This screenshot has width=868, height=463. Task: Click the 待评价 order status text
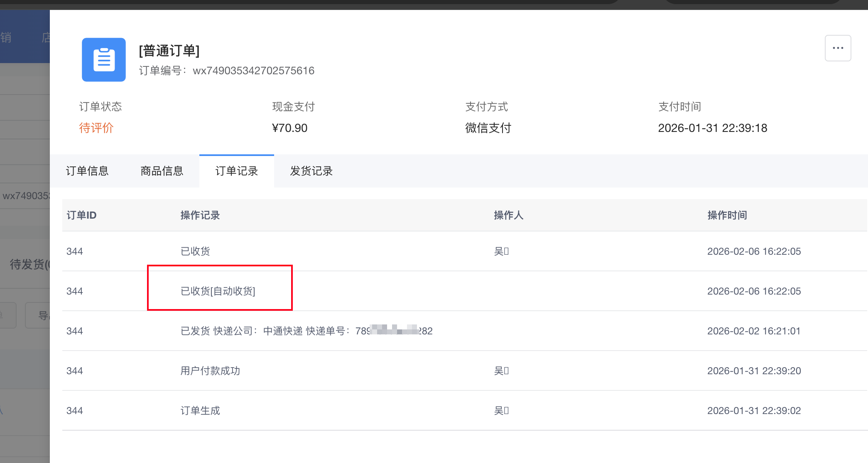[x=96, y=128]
